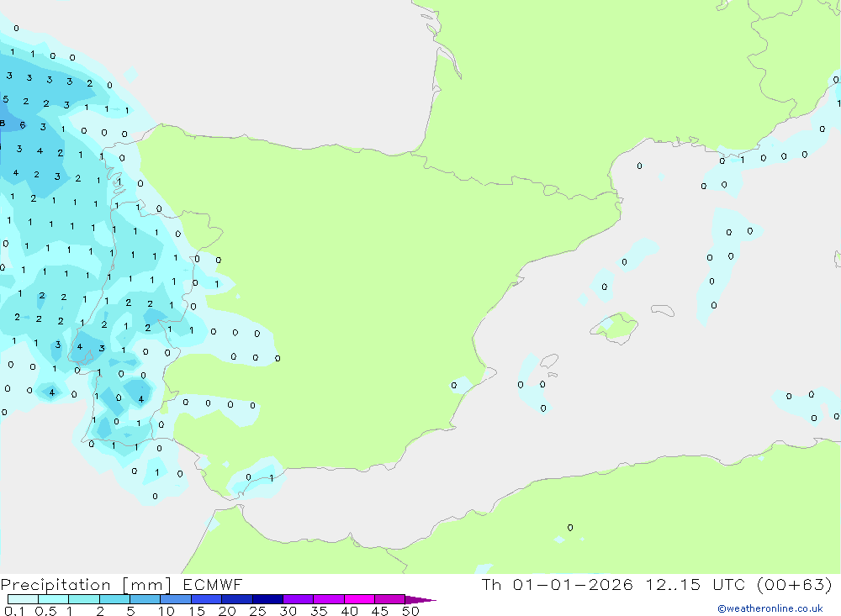Click the legend label '50'
The image size is (841, 616).
[x=410, y=611]
